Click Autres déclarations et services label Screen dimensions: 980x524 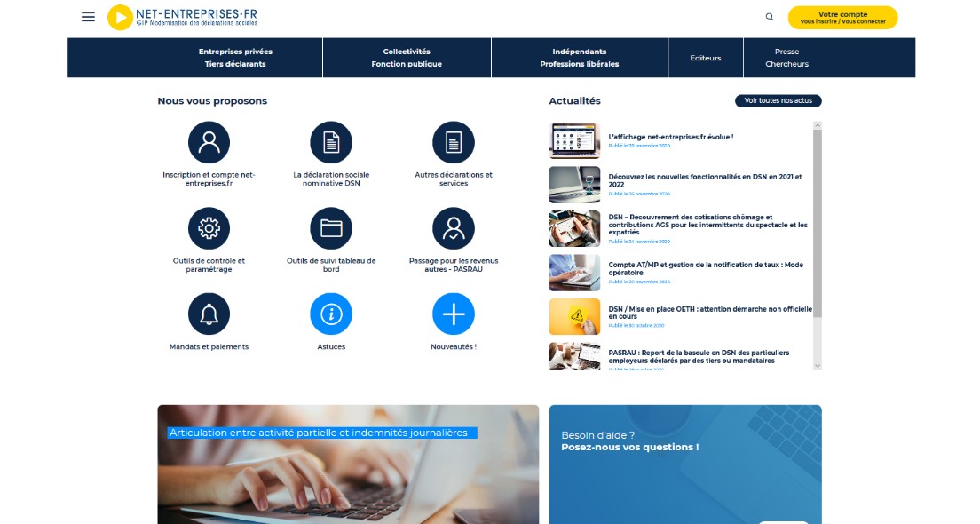coord(454,179)
